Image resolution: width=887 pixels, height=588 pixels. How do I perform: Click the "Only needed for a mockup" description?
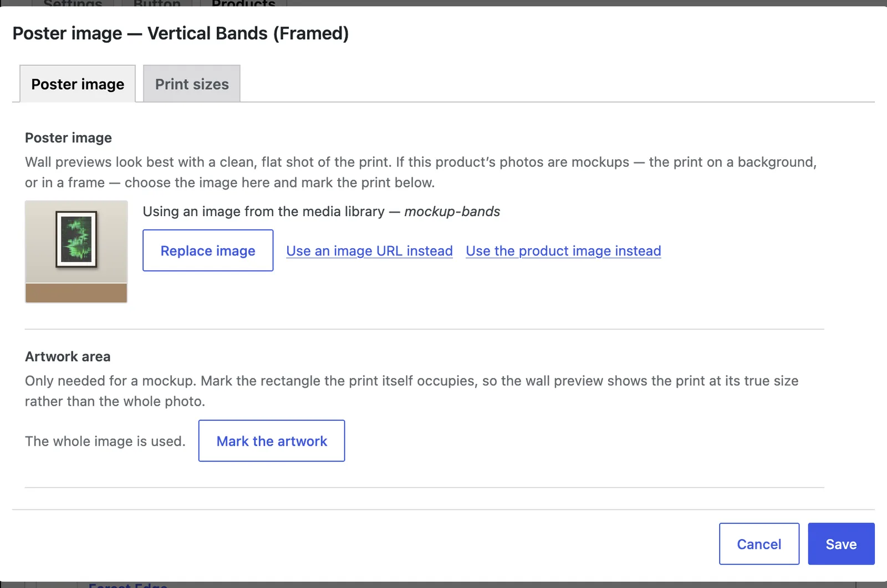(x=412, y=391)
